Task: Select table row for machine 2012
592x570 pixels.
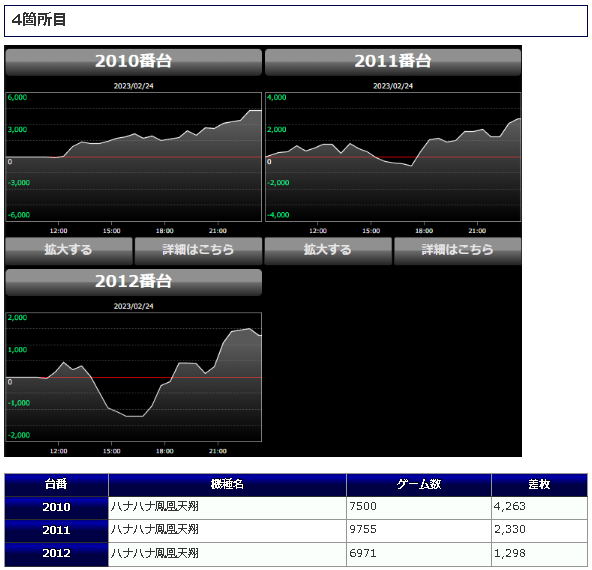Action: point(296,554)
